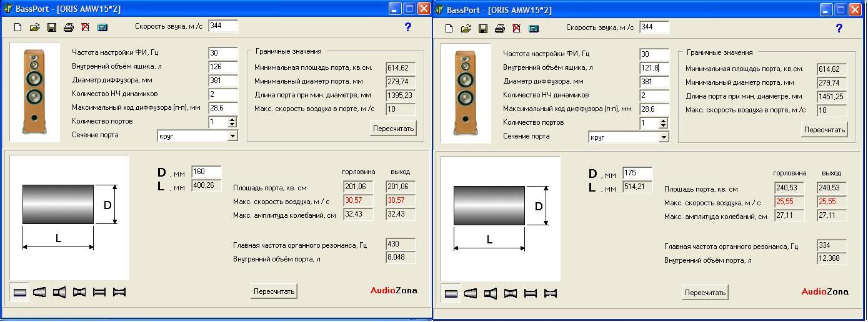Decrease 'Количество портов' with down arrow in right window

(x=664, y=127)
